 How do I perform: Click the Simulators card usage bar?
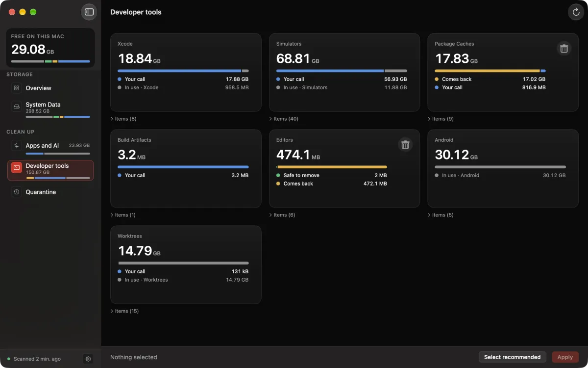pos(342,71)
